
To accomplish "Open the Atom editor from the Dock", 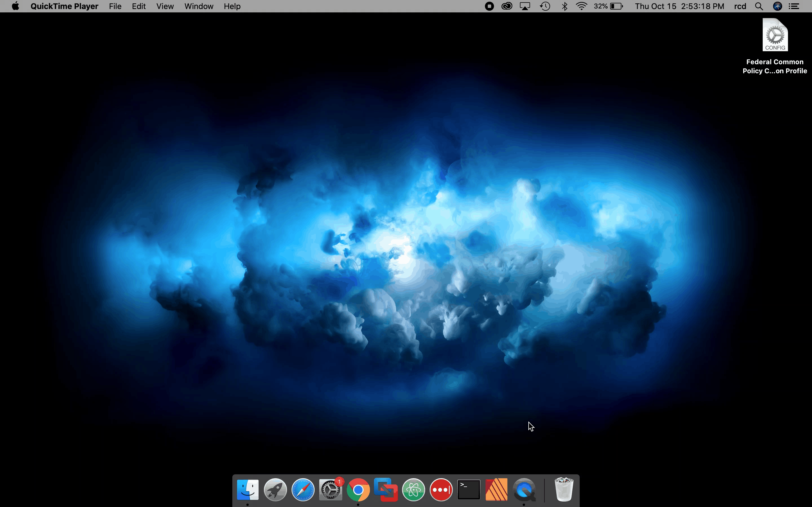I will (x=413, y=489).
